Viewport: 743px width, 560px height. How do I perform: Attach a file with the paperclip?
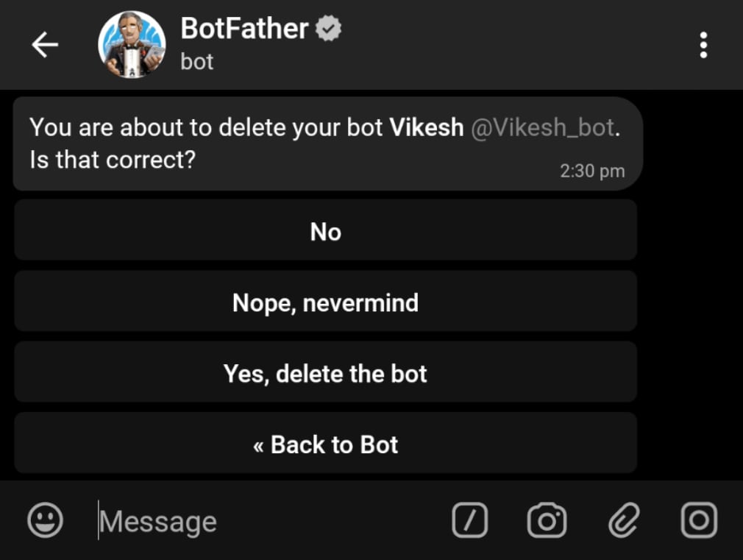tap(624, 520)
